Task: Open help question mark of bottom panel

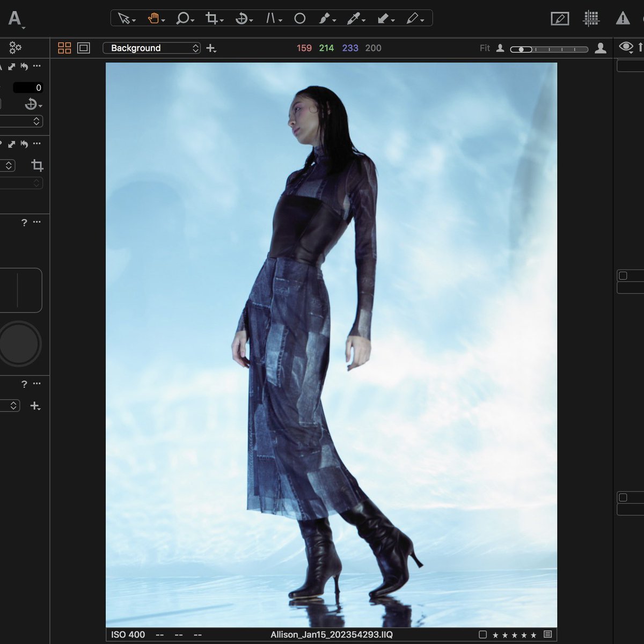Action: tap(24, 384)
